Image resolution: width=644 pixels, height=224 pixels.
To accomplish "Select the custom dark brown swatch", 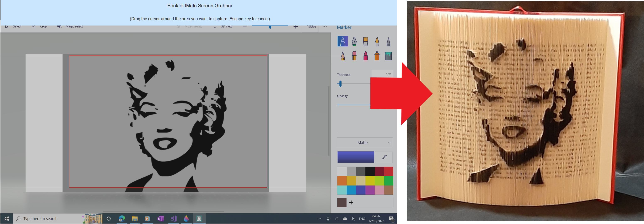I will pos(342,202).
